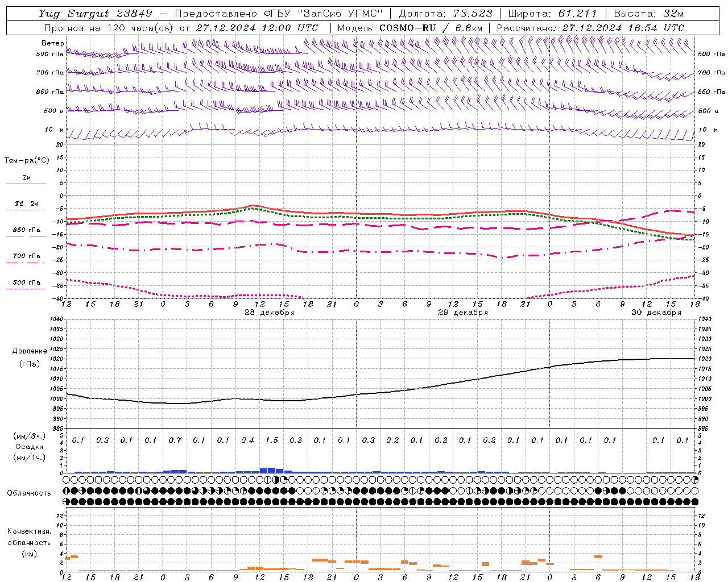Click the provider text "ЗапСиб УГМС"
Image resolution: width=728 pixels, height=582 pixels.
(344, 14)
